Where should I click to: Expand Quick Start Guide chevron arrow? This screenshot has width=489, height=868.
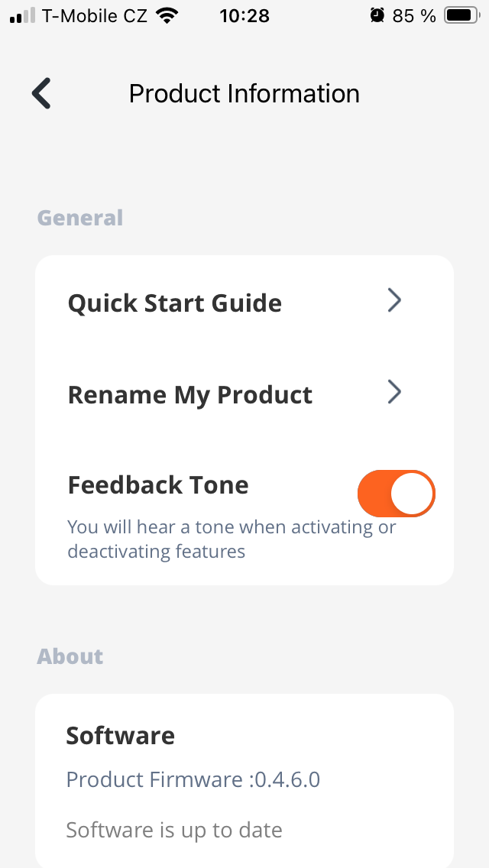coord(394,301)
